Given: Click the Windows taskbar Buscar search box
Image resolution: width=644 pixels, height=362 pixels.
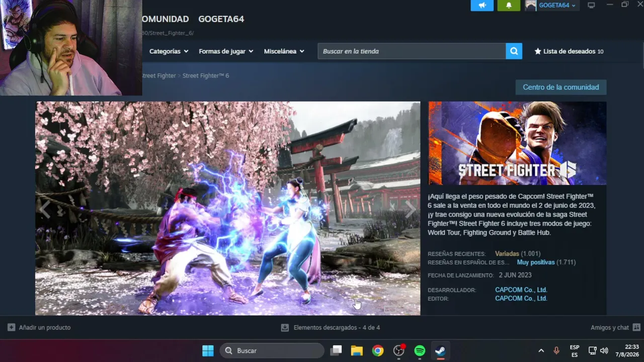Looking at the screenshot, I should [272, 350].
